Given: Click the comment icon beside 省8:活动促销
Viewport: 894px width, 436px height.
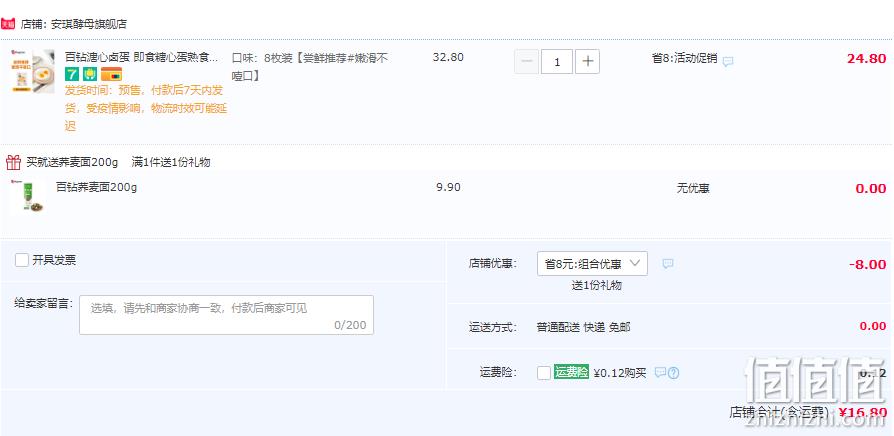Looking at the screenshot, I should pyautogui.click(x=728, y=62).
